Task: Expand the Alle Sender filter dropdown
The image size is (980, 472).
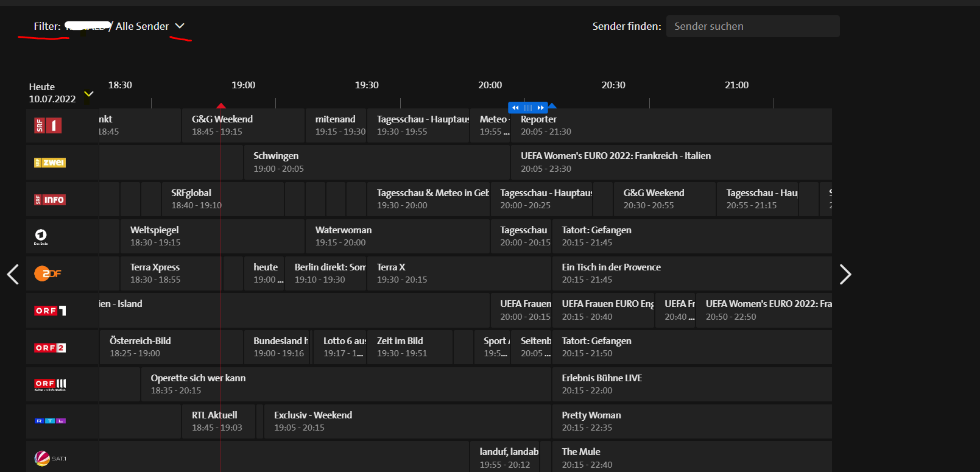Action: 180,26
